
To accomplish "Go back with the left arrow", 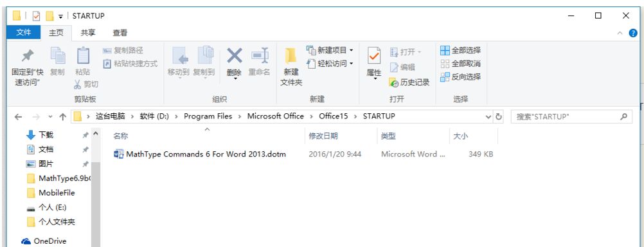I will click(x=18, y=116).
